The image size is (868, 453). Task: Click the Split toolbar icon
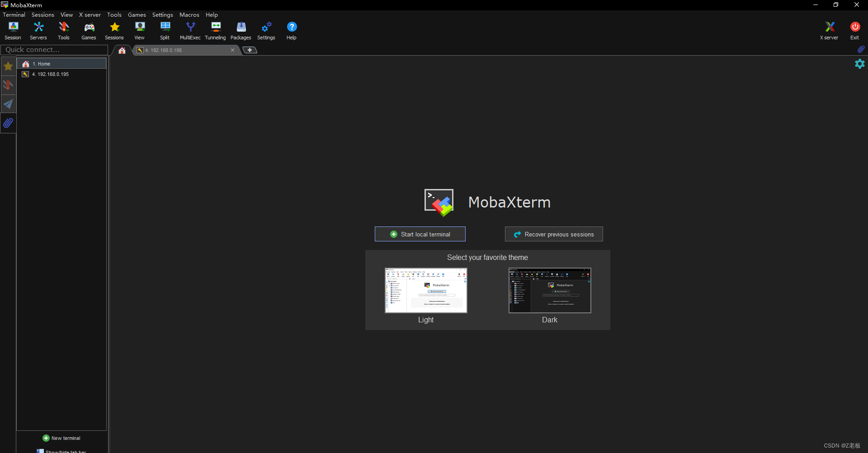pos(165,31)
